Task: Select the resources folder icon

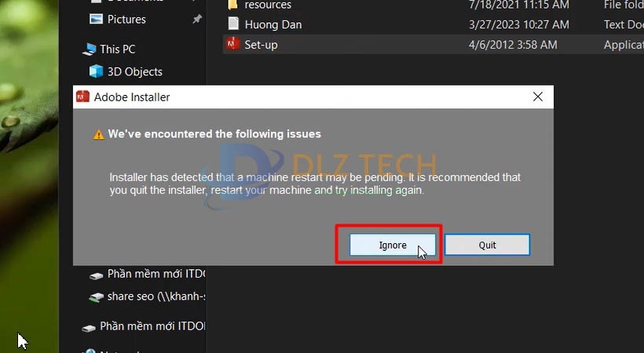Action: [x=232, y=5]
